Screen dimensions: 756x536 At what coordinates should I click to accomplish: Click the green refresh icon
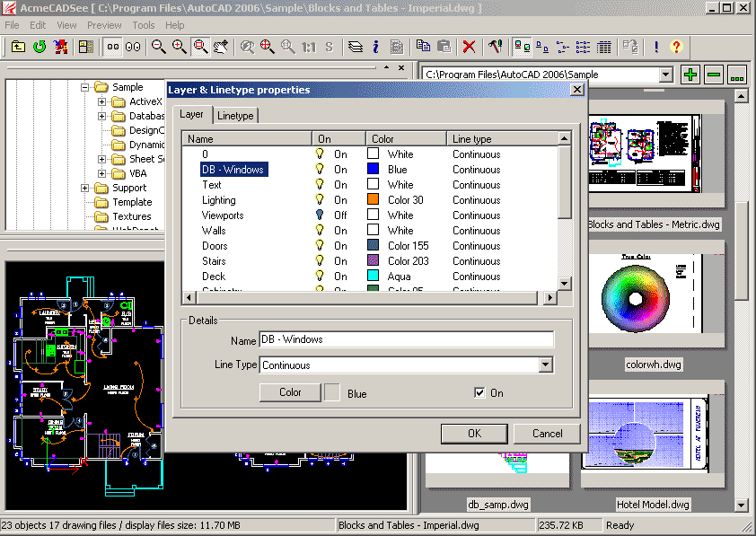pos(40,47)
